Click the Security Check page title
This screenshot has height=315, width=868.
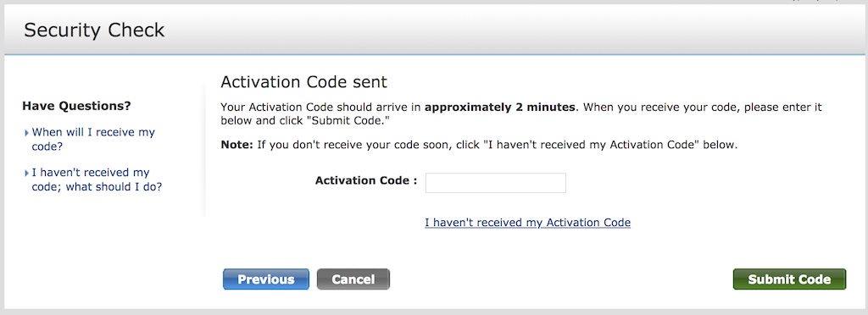(x=94, y=30)
